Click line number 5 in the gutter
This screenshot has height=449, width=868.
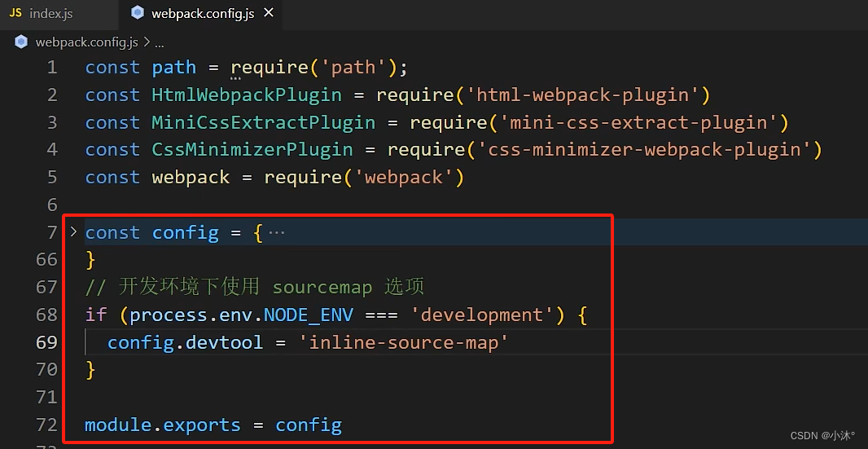point(52,178)
